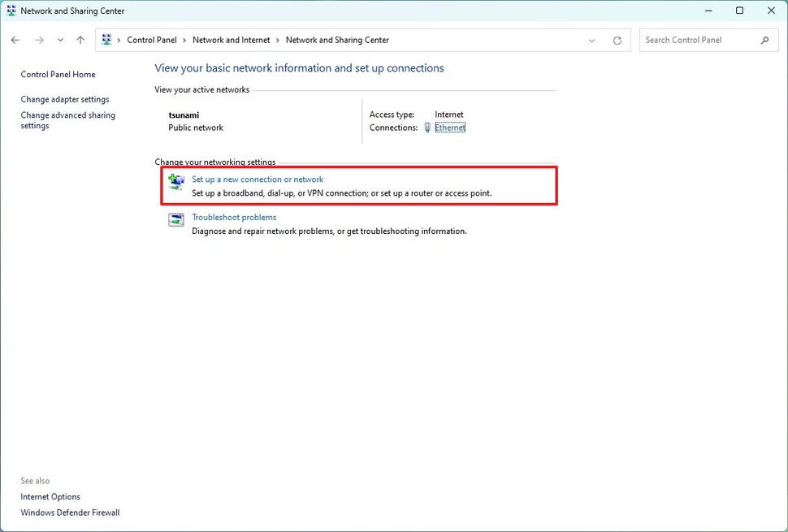Go to Network and Internet in the breadcrumb
788x532 pixels.
(231, 39)
